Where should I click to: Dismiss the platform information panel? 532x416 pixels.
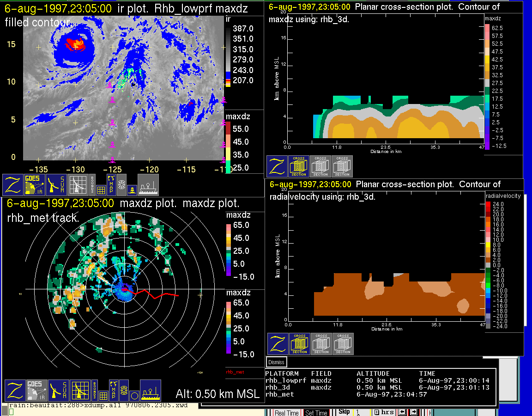(x=276, y=362)
